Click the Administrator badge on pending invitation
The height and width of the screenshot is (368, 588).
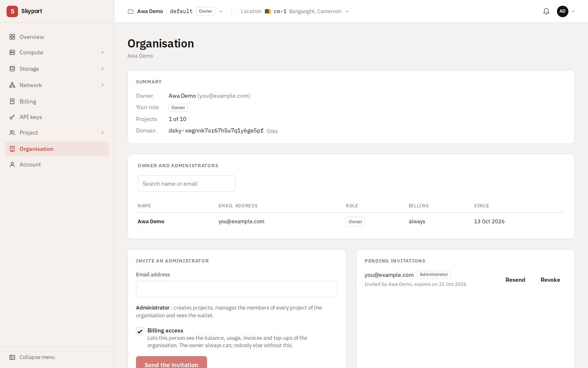pos(434,275)
